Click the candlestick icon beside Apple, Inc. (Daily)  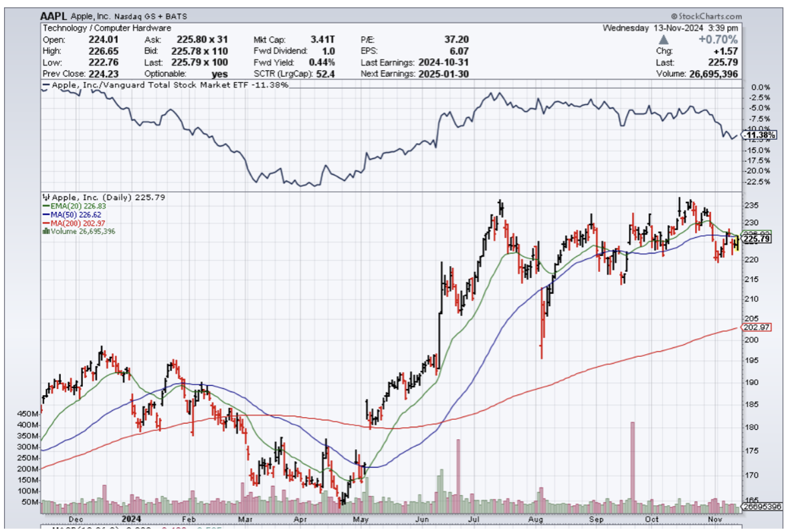tap(45, 198)
